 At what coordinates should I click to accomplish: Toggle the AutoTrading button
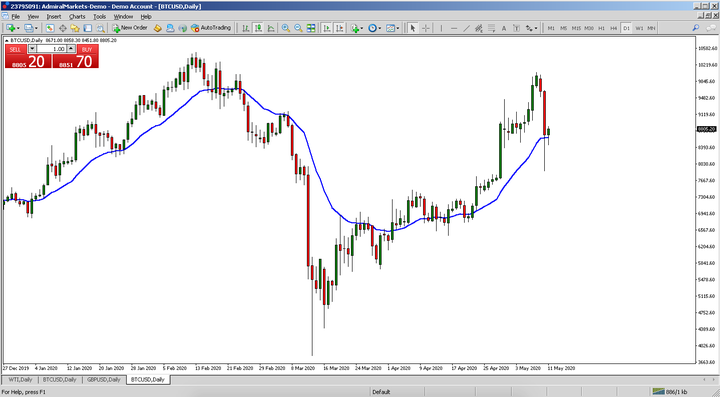(211, 28)
